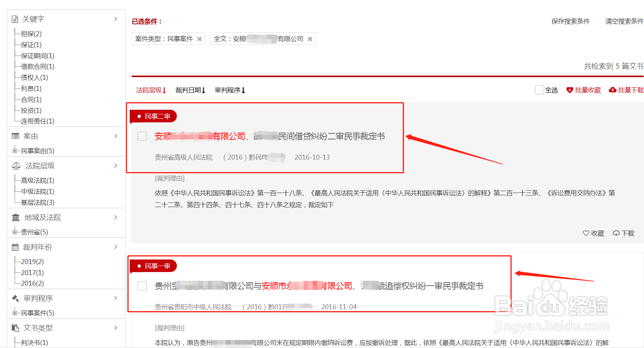Expand the 关键字 section chevron

coord(116,19)
